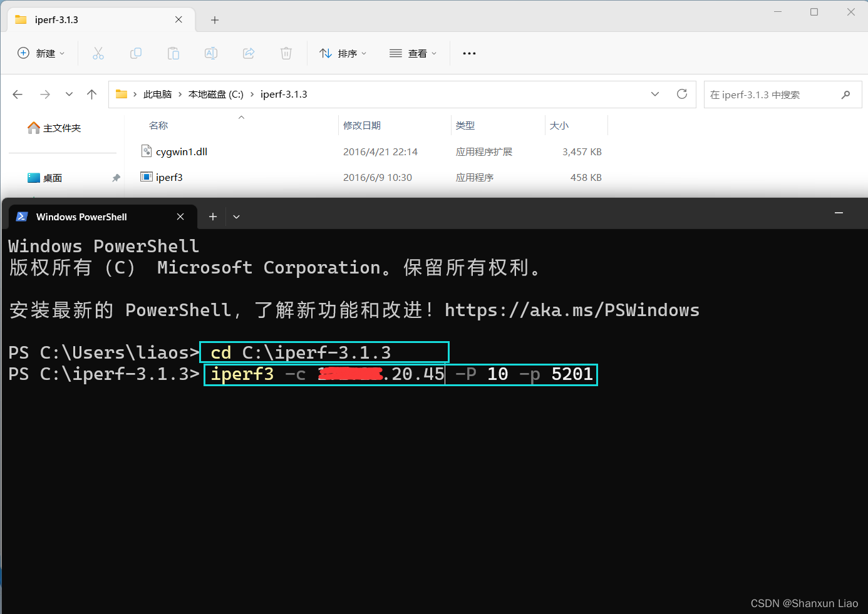Click the Paste icon in the toolbar
The image size is (868, 614).
coord(173,53)
